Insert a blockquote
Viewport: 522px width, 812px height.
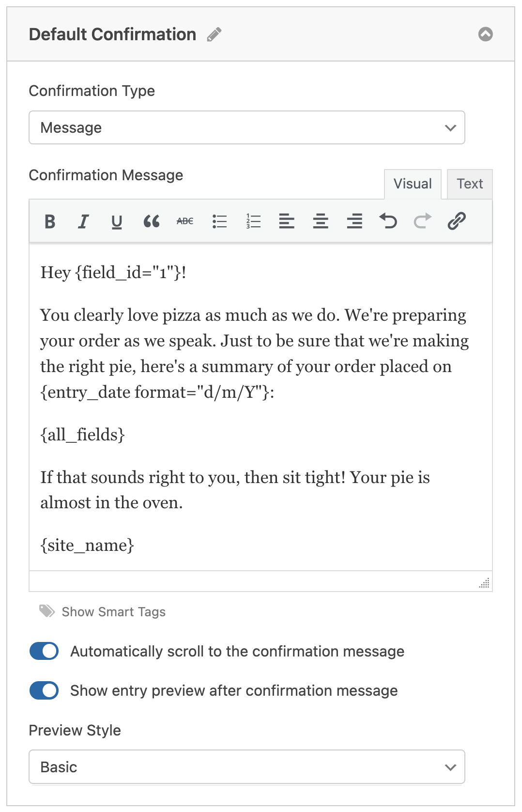tap(151, 221)
